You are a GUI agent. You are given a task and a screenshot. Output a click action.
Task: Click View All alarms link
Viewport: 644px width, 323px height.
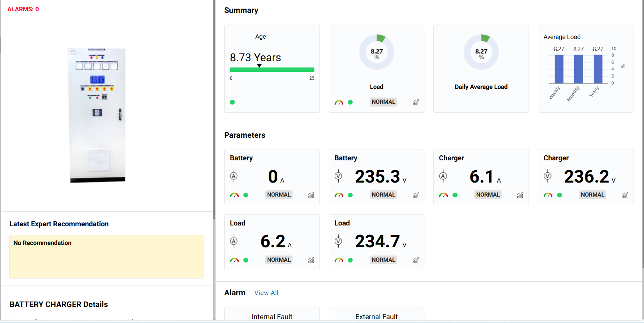pyautogui.click(x=266, y=293)
